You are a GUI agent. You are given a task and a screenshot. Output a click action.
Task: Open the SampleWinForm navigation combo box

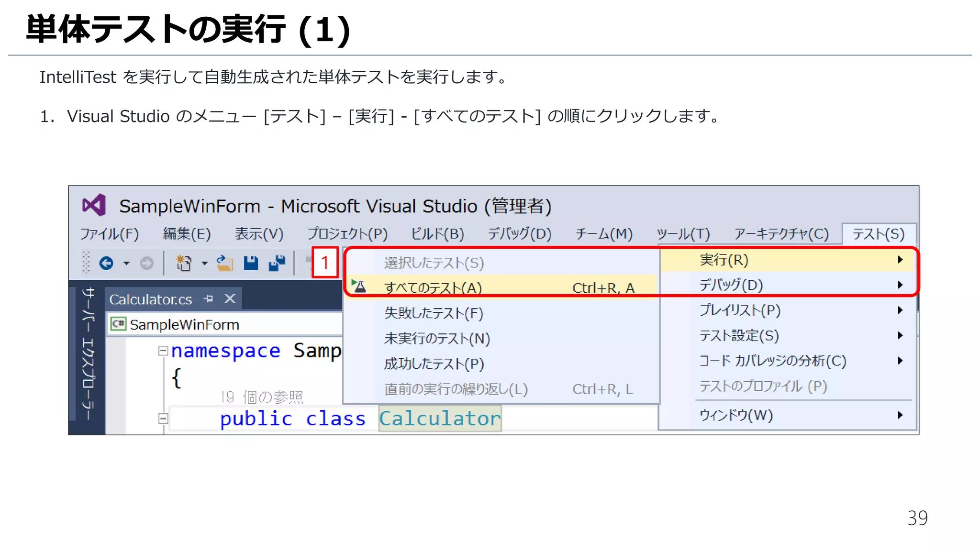coord(225,324)
